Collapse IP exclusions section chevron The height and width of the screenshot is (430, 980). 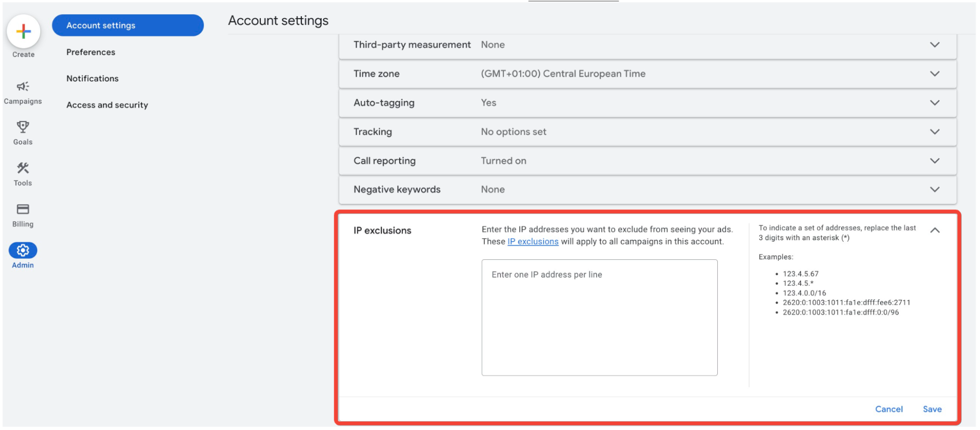935,230
